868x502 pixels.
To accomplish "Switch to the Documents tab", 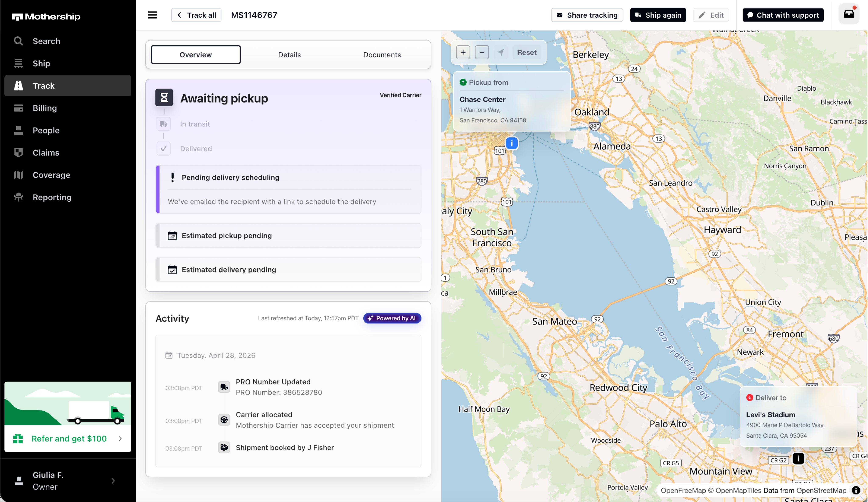I will tap(382, 55).
